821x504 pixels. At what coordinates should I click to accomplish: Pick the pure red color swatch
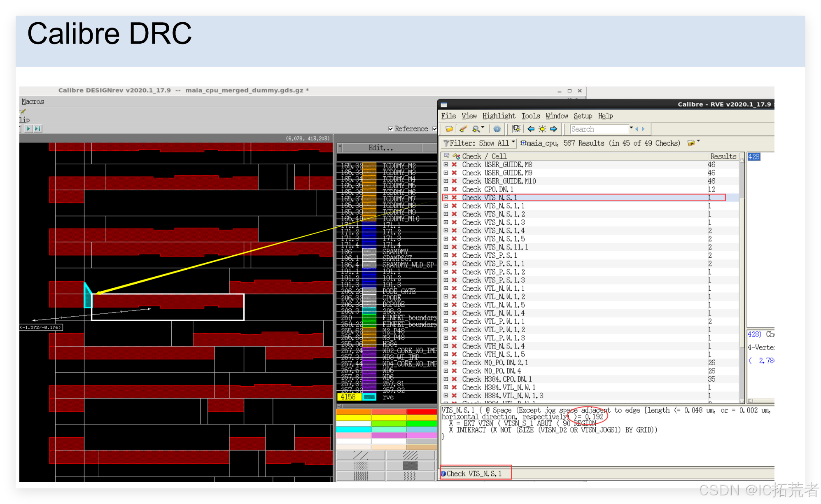tap(422, 412)
